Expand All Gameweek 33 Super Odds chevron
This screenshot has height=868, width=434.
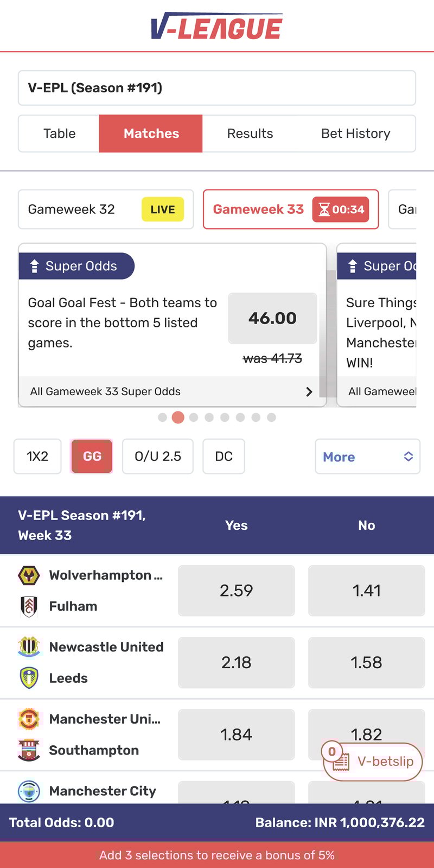coord(309,391)
